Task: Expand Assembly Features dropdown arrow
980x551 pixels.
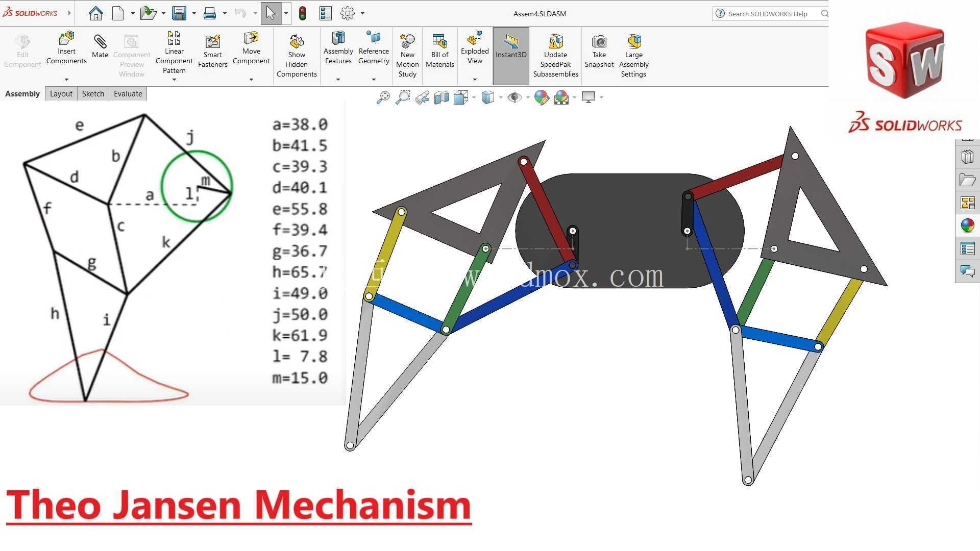Action: 338,80
